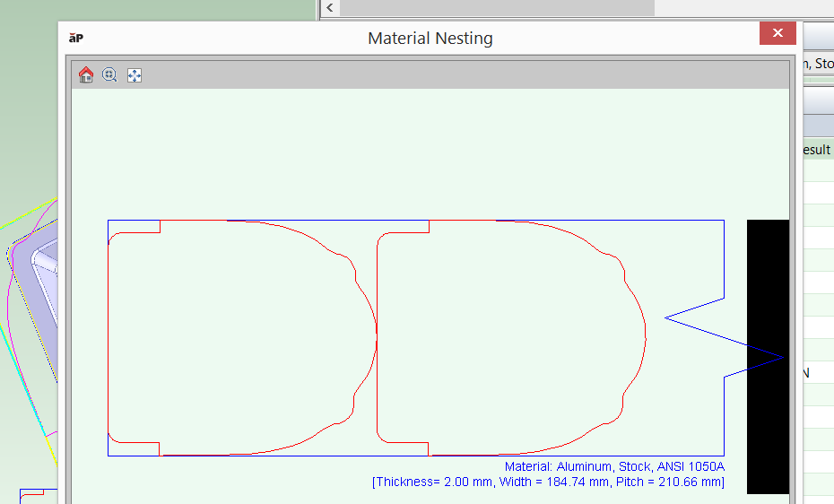Click the Thickness Width Pitch text
The height and width of the screenshot is (504, 834).
(547, 482)
